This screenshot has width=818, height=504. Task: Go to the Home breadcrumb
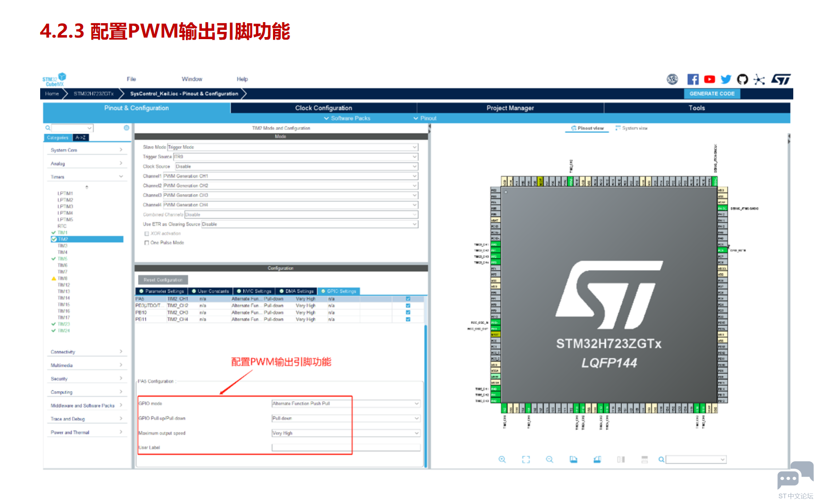coord(52,94)
